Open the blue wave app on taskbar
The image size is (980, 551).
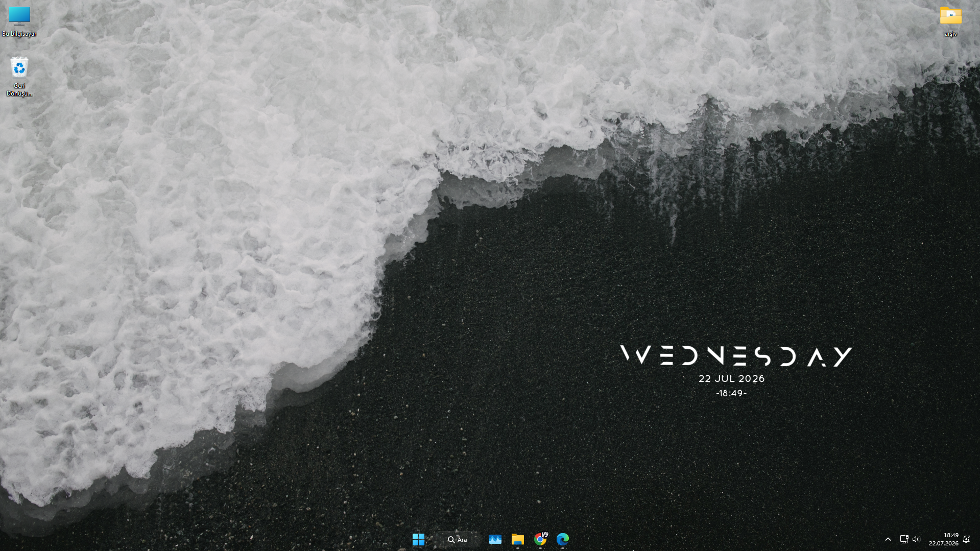[x=495, y=539]
